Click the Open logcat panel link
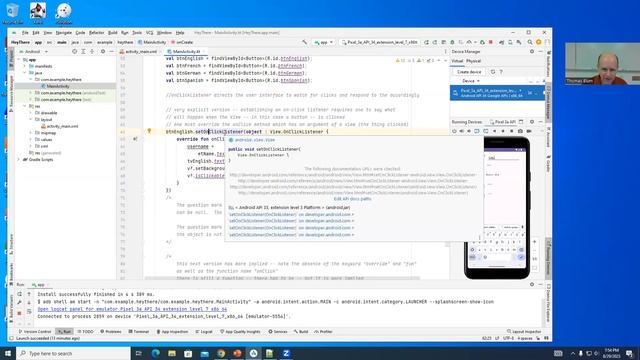This screenshot has width=640, height=360. pos(132,309)
